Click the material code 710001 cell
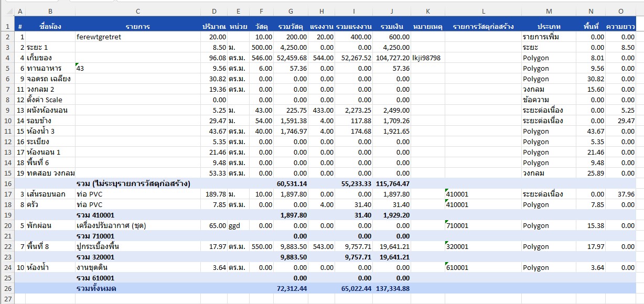The image size is (644, 304). click(x=483, y=225)
